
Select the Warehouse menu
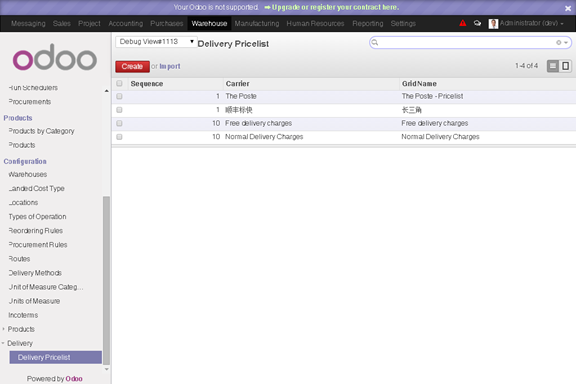(x=209, y=24)
